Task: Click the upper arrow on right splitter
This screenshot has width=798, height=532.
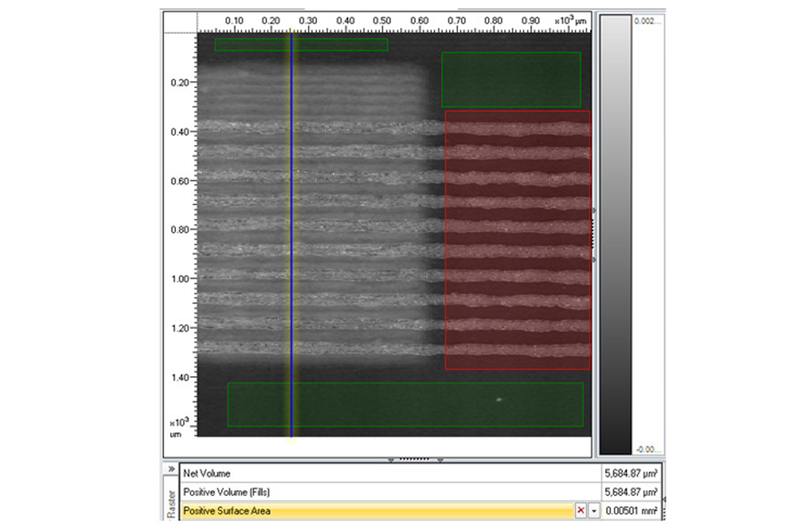Action: coord(594,210)
